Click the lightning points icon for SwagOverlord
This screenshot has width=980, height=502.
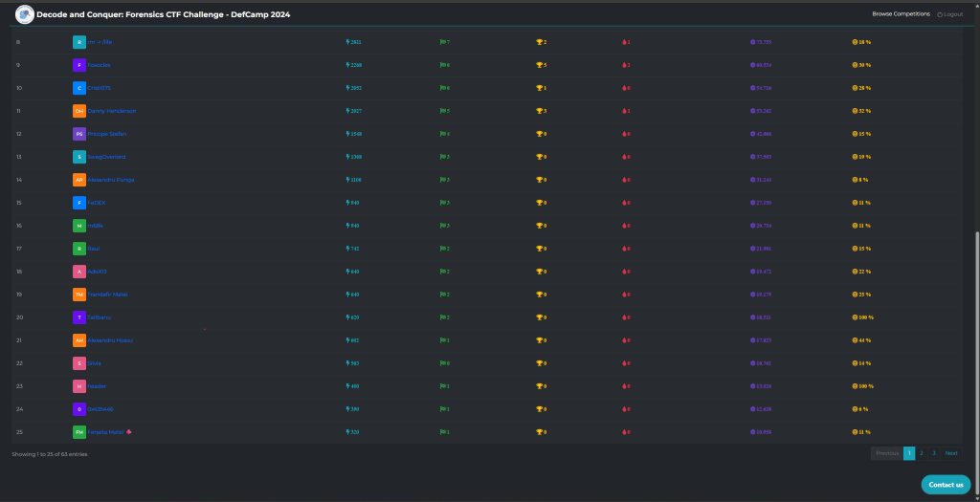coord(347,157)
